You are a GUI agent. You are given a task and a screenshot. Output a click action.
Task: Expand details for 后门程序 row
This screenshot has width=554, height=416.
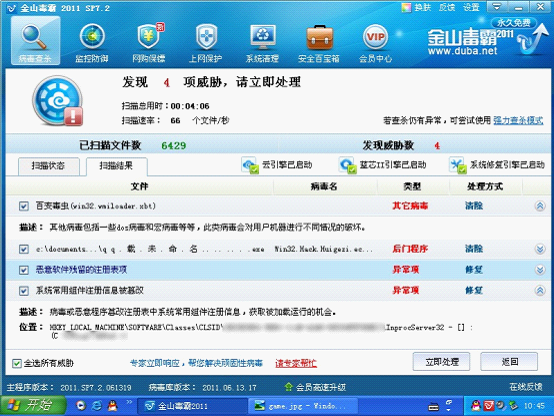(540, 249)
